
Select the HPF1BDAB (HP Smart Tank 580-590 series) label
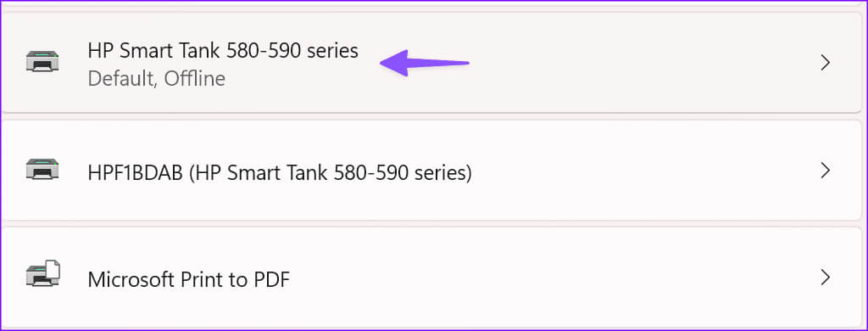point(280,173)
